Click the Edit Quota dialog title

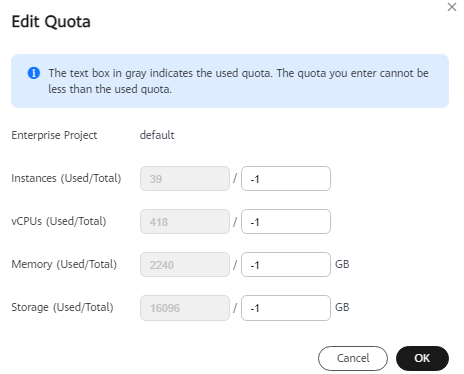(x=51, y=22)
